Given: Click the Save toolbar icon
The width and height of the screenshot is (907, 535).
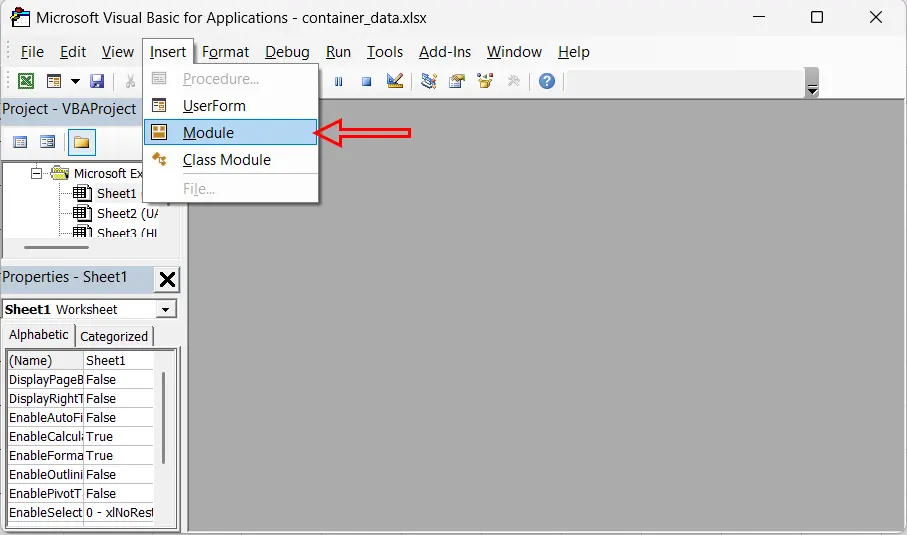Looking at the screenshot, I should [x=97, y=81].
